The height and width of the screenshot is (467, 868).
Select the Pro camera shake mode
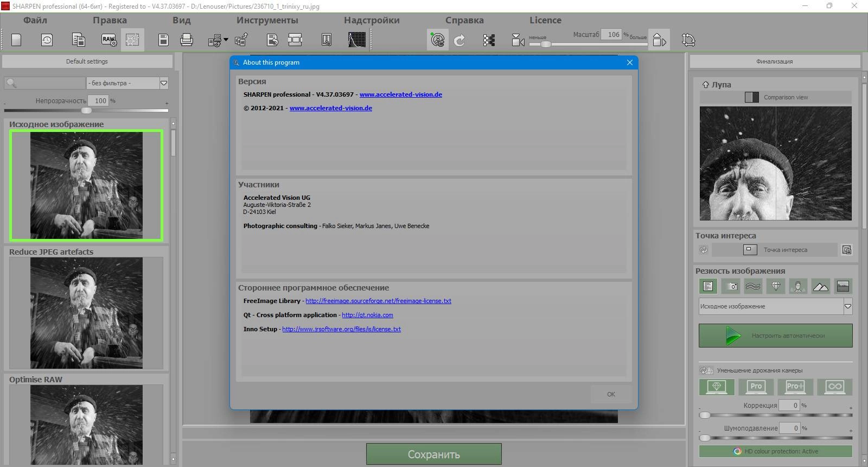point(756,387)
